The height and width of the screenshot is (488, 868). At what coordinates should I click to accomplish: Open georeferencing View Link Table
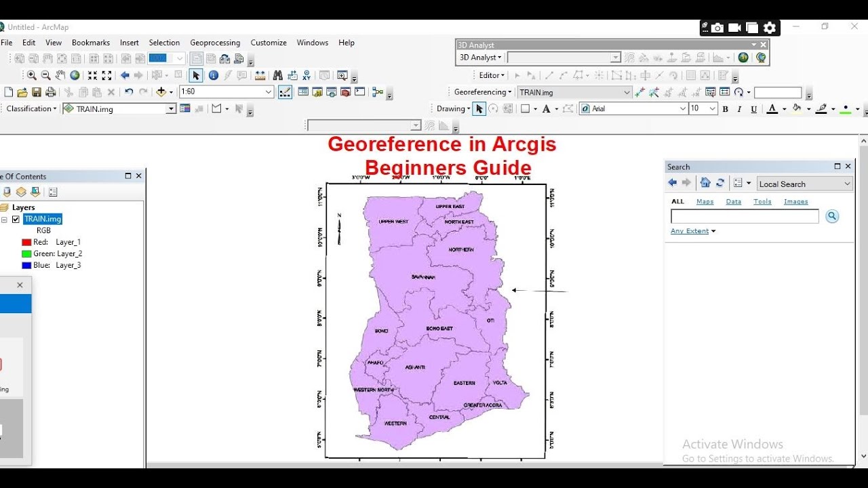point(725,92)
